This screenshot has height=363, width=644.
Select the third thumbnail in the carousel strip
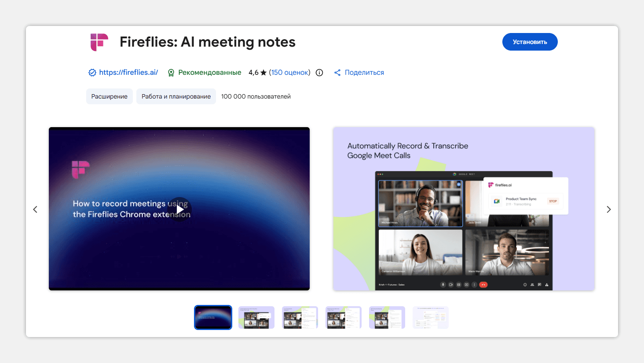[x=300, y=317]
